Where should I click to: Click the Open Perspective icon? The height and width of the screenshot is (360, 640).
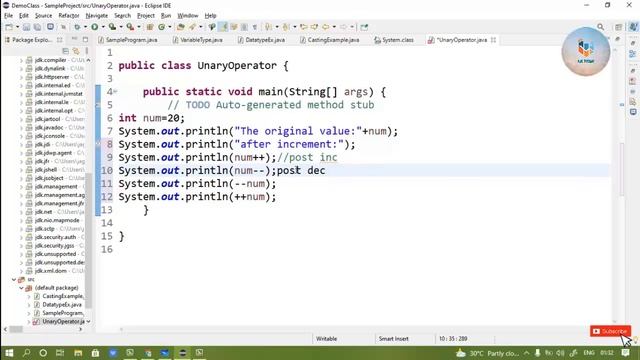[619, 27]
